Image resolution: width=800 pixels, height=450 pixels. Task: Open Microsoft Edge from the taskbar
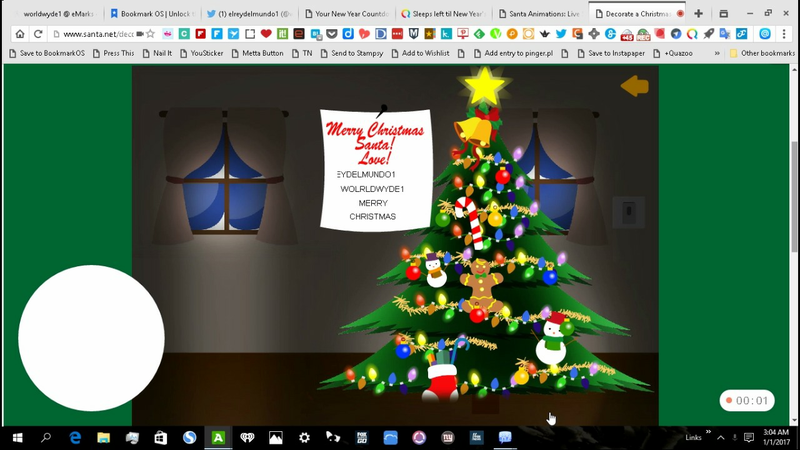pyautogui.click(x=75, y=438)
